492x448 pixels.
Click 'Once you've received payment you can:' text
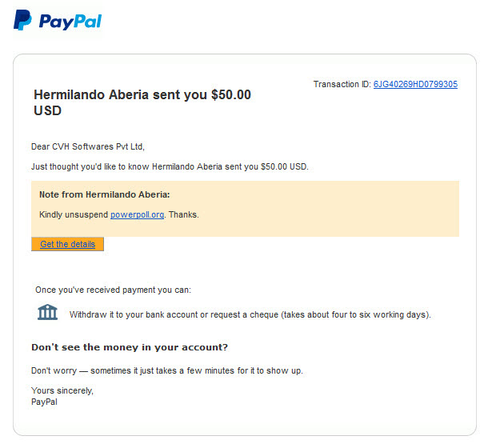[113, 290]
